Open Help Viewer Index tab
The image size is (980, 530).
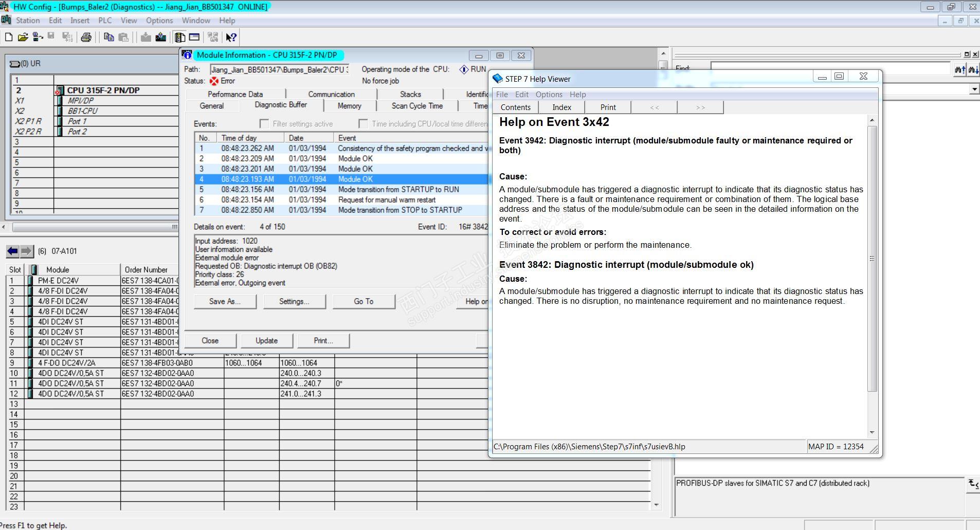[561, 107]
